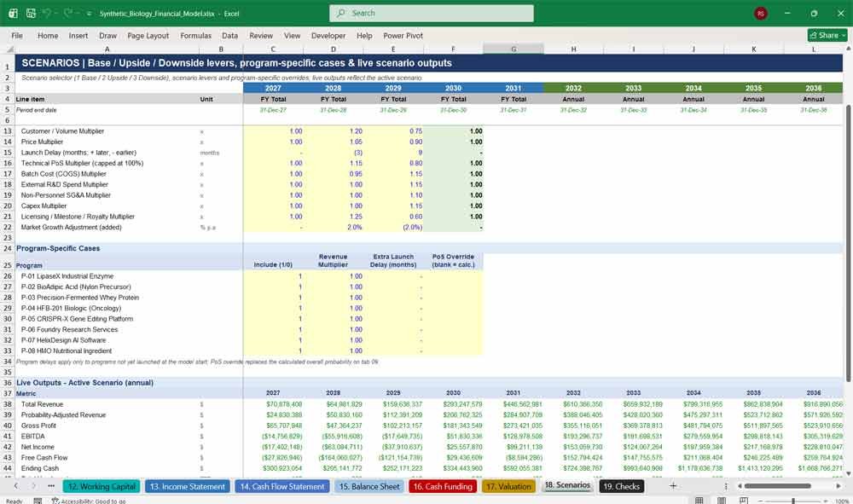This screenshot has width=853, height=504.
Task: Select the 2027 Total Revenue value $70,878,408
Action: (x=273, y=404)
